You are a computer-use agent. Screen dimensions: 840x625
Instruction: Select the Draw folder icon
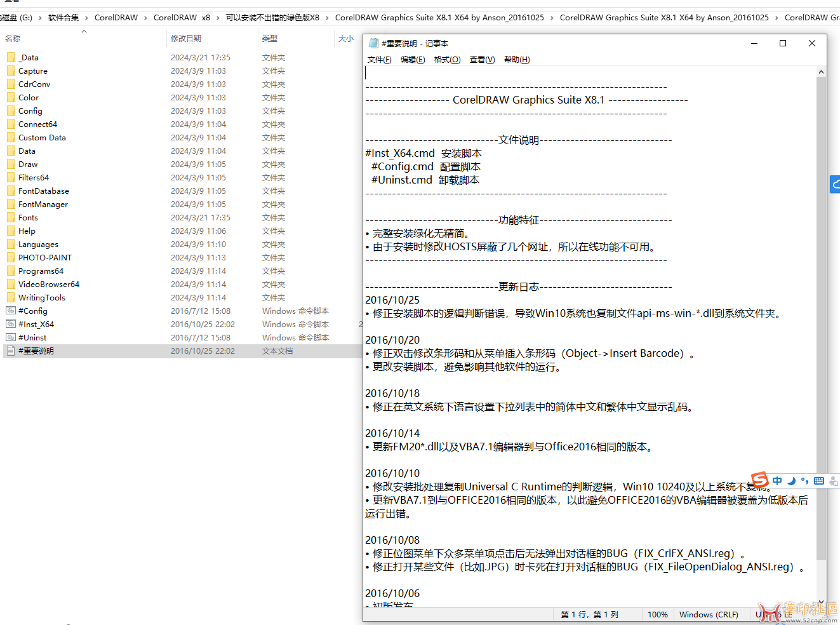click(x=11, y=164)
